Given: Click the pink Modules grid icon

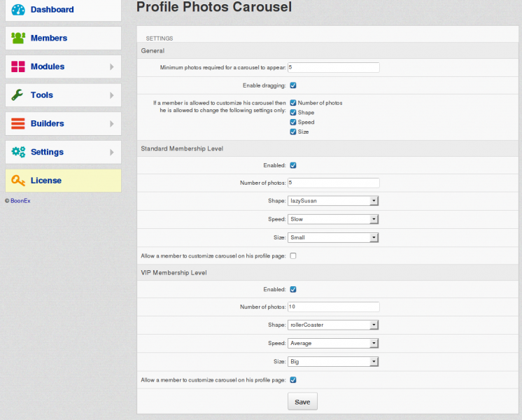Looking at the screenshot, I should click(18, 66).
